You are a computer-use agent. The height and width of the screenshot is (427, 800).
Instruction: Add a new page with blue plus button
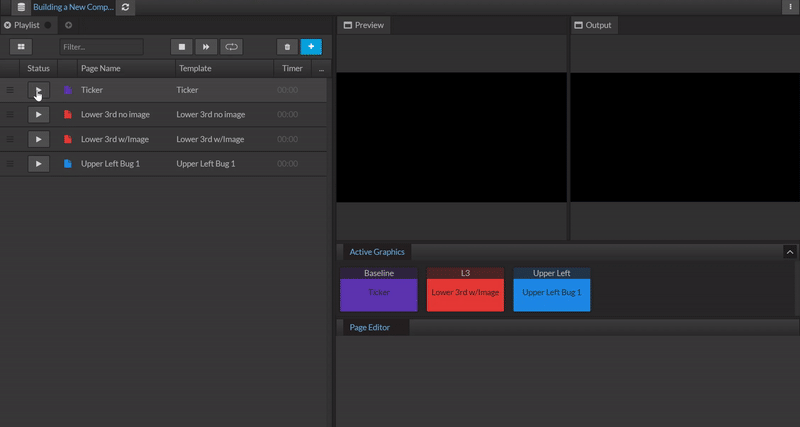click(x=311, y=46)
